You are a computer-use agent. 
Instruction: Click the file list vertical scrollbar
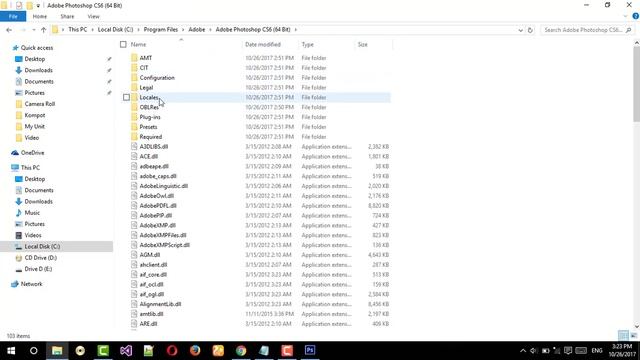636,84
